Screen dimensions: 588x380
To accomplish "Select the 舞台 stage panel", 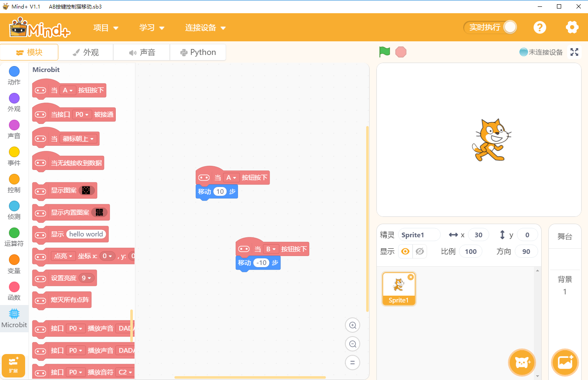I will click(565, 236).
